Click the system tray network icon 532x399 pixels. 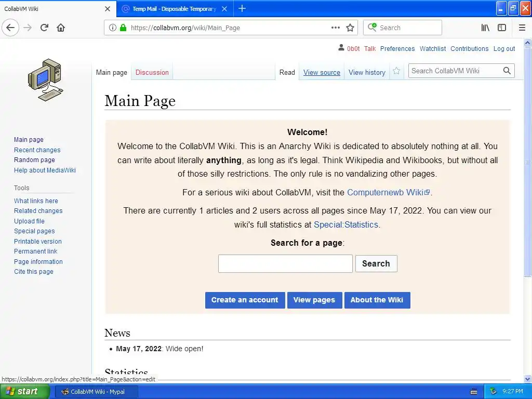[494, 391]
